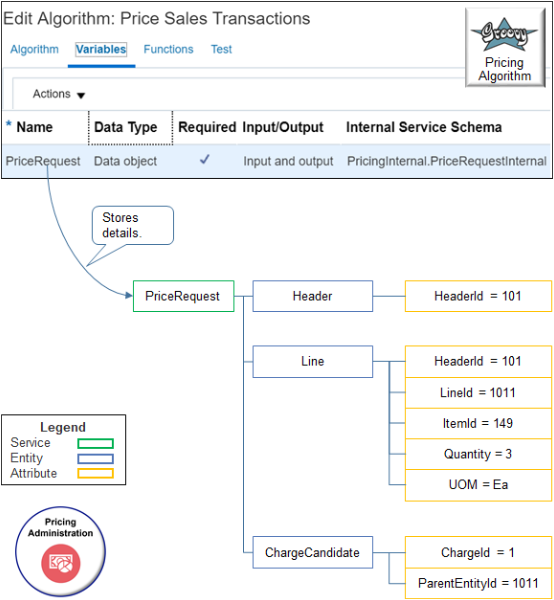Image resolution: width=554 pixels, height=600 pixels.
Task: Click the blue Entity legend swatch
Action: click(96, 458)
